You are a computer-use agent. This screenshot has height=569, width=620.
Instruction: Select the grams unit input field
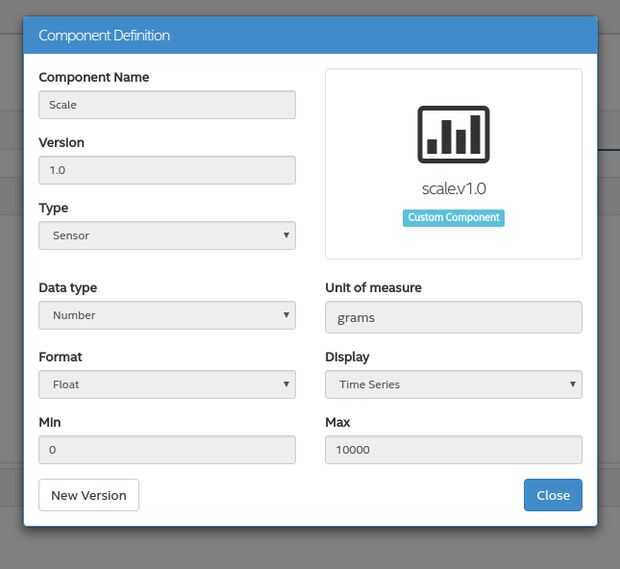pos(453,318)
